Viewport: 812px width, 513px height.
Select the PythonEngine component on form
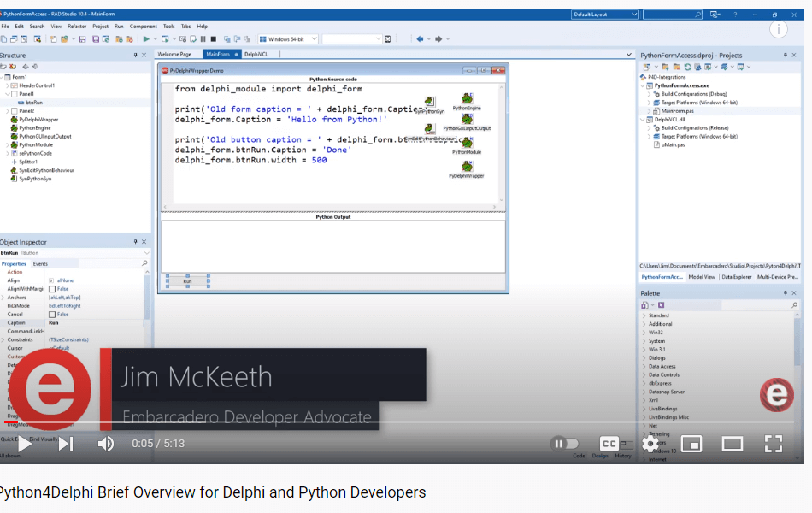coord(467,99)
